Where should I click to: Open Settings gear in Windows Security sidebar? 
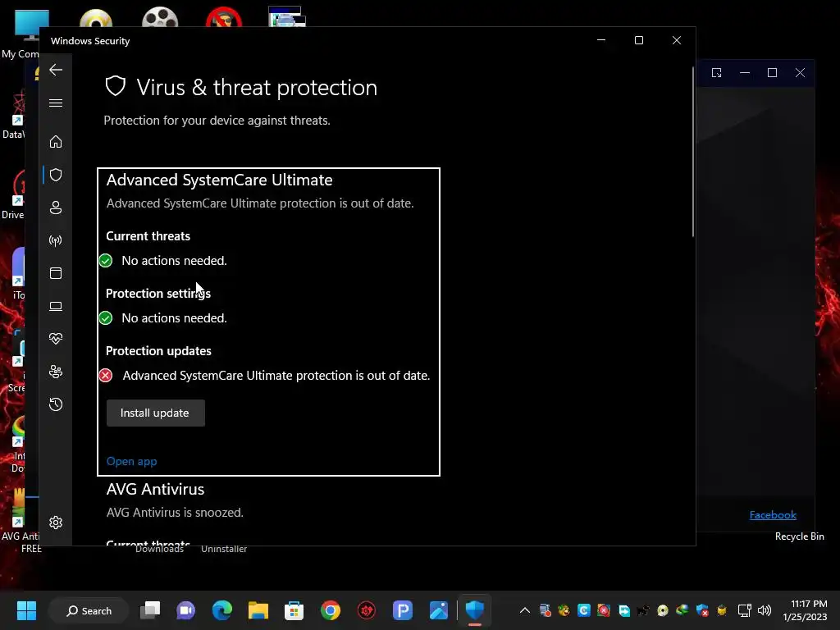click(56, 523)
